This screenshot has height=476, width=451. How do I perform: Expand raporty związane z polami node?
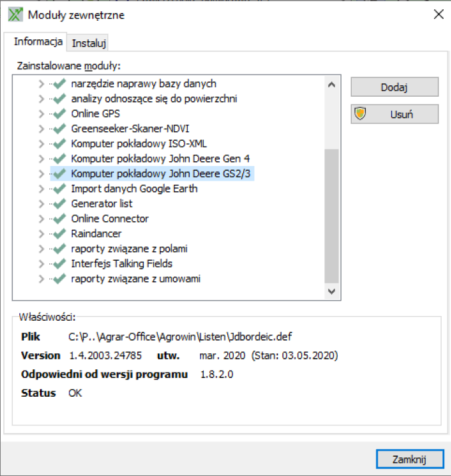(x=41, y=249)
